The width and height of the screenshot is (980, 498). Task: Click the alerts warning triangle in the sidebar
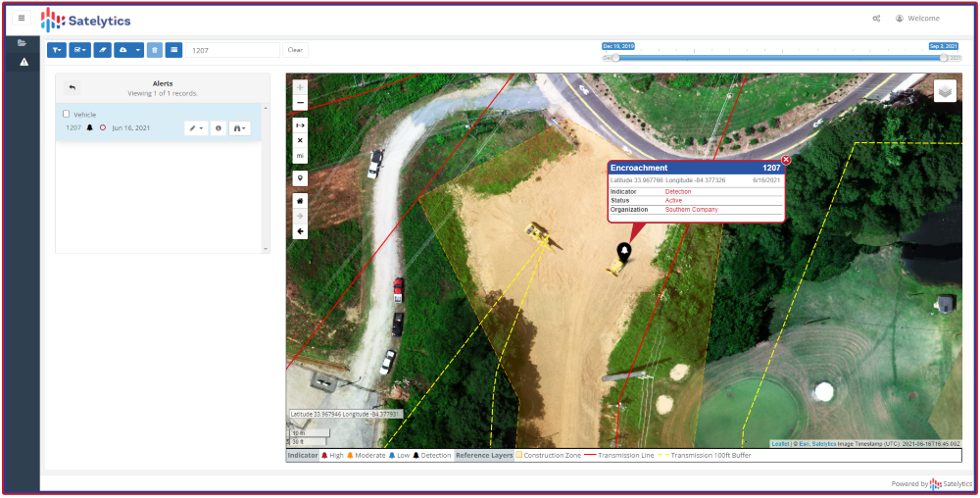[24, 62]
